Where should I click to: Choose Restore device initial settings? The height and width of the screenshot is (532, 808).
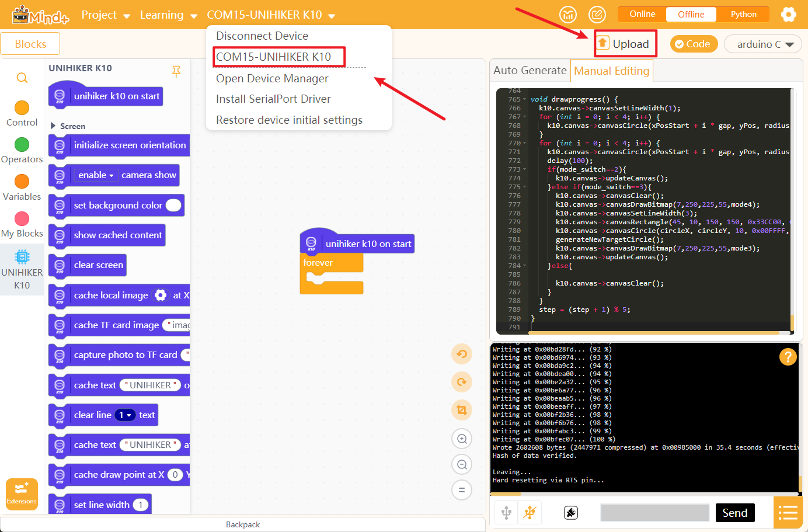pyautogui.click(x=289, y=120)
